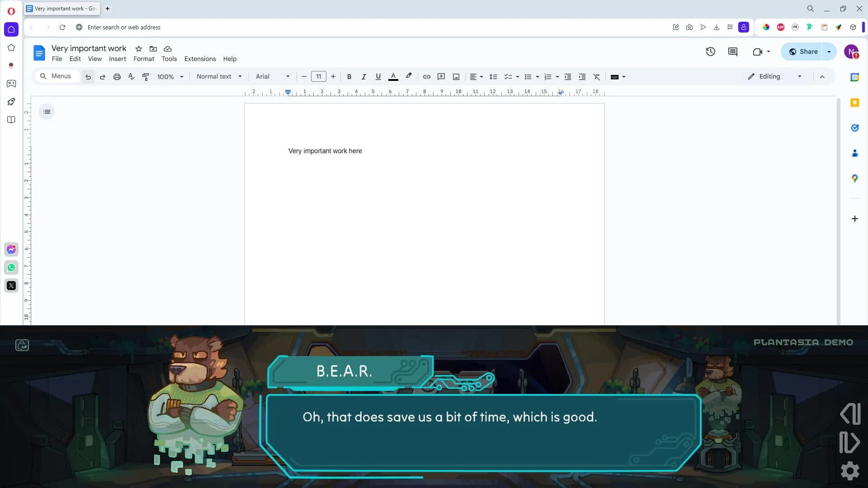Click the Share button
868x488 pixels.
tap(805, 52)
